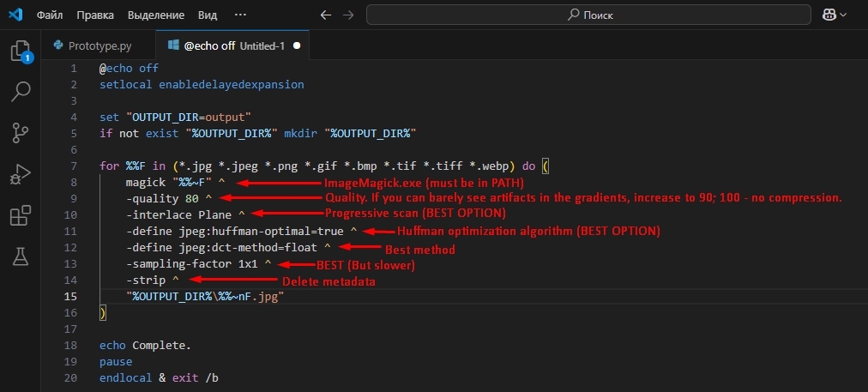Open the Testing flask view

point(21,256)
